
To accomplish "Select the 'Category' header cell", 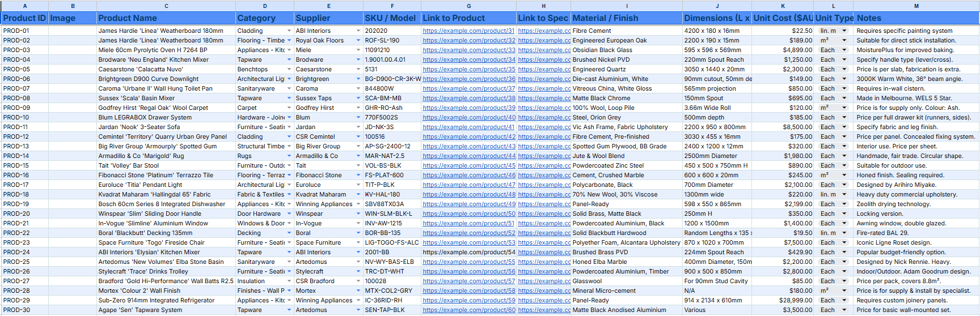I will tap(265, 18).
